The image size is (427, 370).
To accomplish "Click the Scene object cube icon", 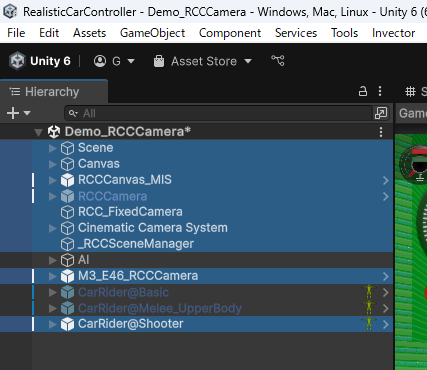I will point(67,148).
